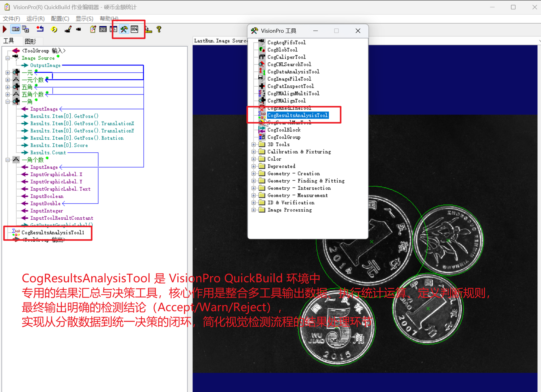Switch to the 图形 tab
Image resolution: width=541 pixels, height=392 pixels.
[x=30, y=41]
